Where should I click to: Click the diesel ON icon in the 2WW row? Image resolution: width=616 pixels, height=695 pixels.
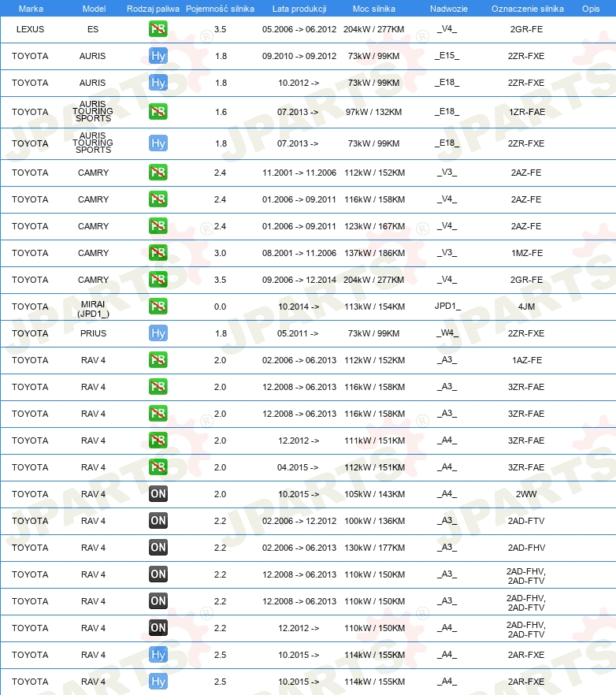click(158, 494)
